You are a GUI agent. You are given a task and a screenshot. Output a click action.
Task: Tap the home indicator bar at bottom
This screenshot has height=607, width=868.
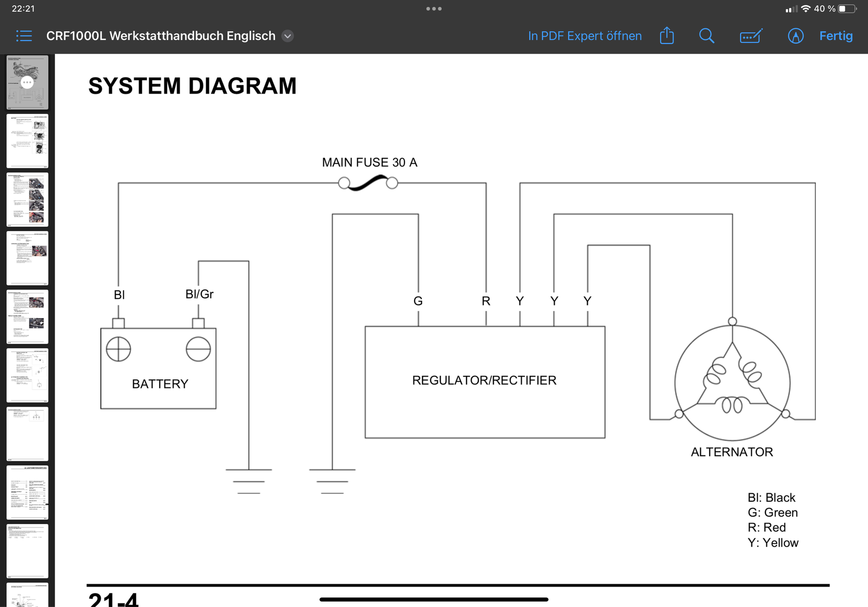tap(434, 599)
